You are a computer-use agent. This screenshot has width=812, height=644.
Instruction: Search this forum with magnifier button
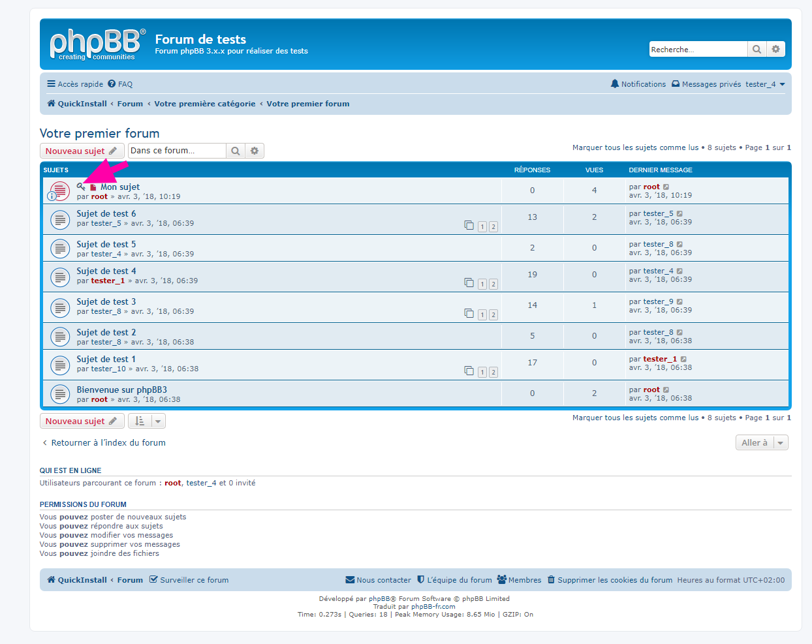[236, 151]
